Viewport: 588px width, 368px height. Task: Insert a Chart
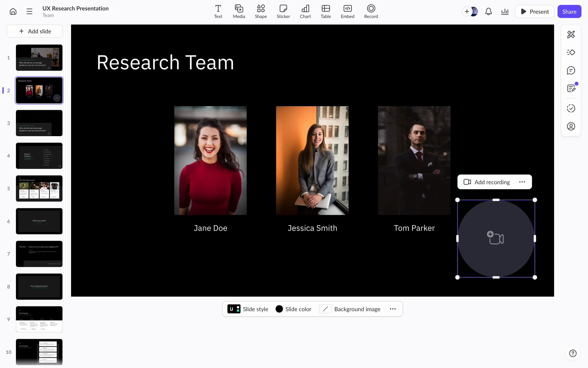[x=305, y=12]
